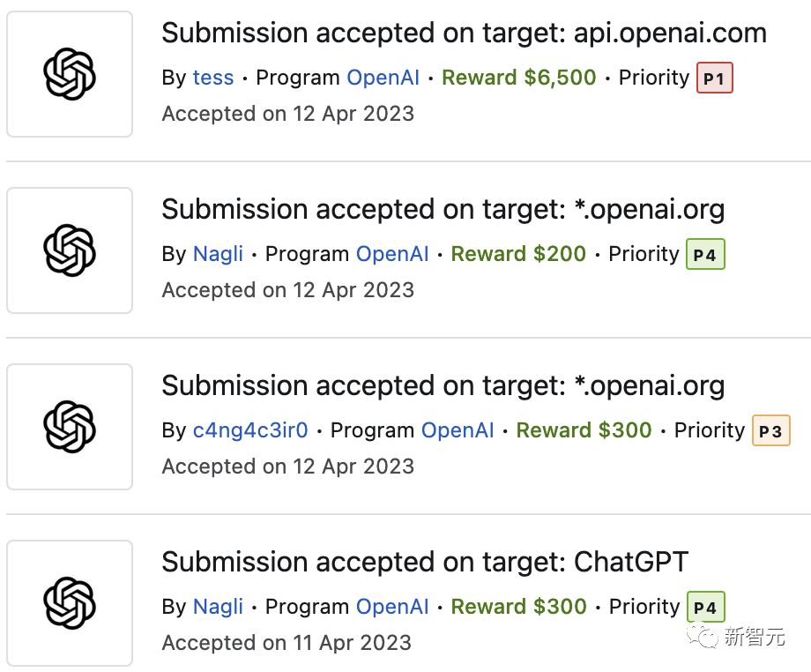The width and height of the screenshot is (811, 672).
Task: Open researcher profile c4ng4c3ir0
Action: click(x=250, y=430)
